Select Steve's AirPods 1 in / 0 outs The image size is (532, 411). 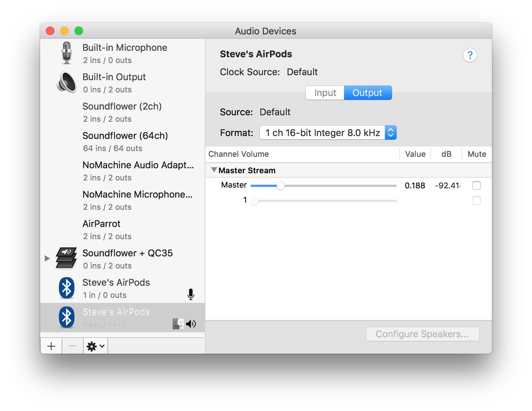[122, 288]
